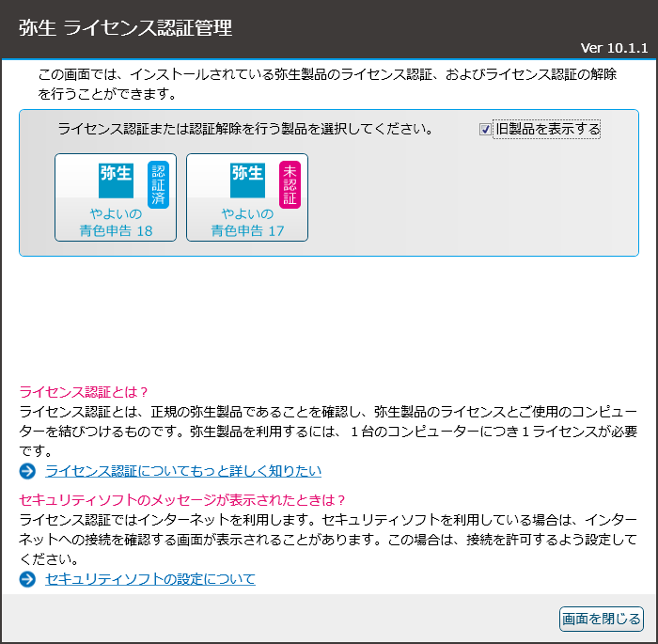Click the ライセンス認証または認証解除を行う製品を選択してください instruction
This screenshot has height=644, width=658.
tap(245, 129)
